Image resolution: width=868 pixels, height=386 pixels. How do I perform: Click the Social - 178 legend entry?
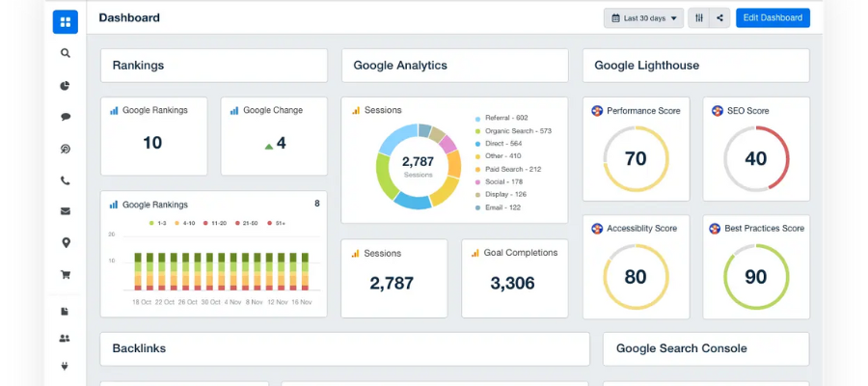(499, 181)
